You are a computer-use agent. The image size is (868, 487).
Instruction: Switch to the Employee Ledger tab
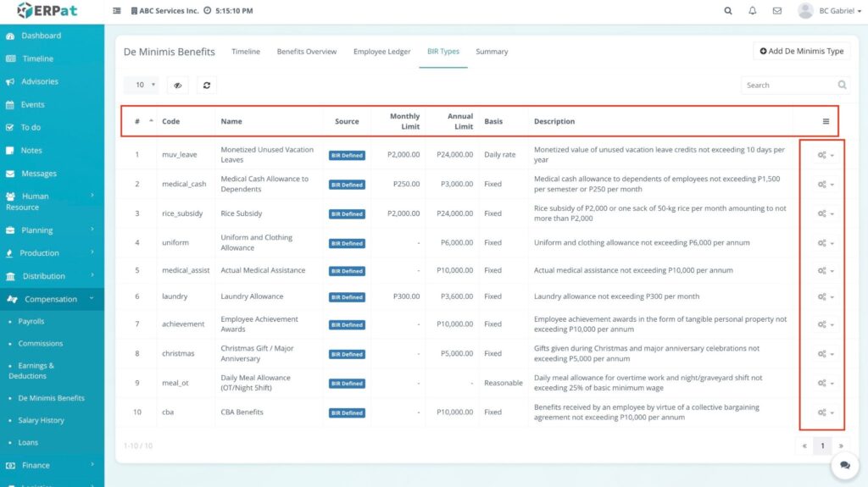(x=381, y=52)
